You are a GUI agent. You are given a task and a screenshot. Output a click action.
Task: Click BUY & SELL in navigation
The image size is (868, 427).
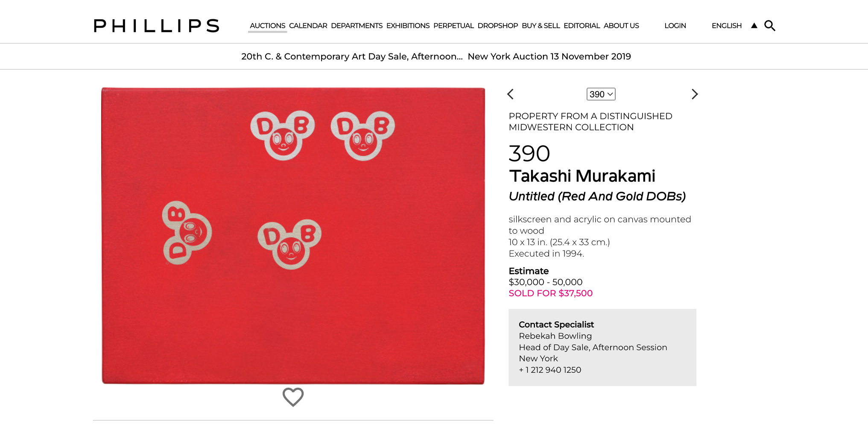pos(541,26)
